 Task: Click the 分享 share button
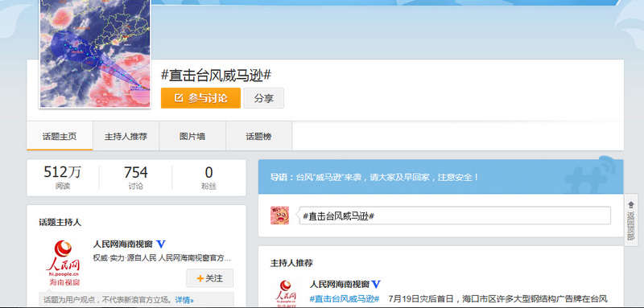click(x=264, y=98)
